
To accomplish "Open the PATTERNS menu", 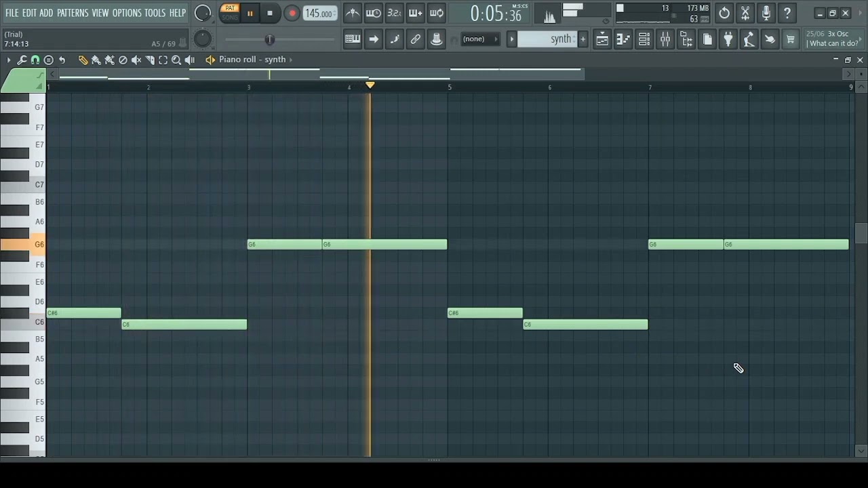I will [73, 13].
